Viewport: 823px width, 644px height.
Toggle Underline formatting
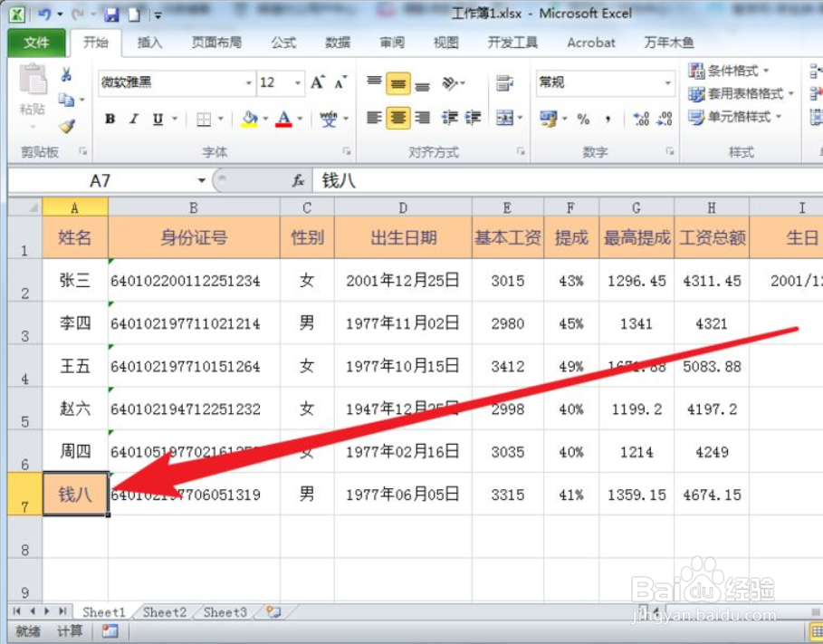pos(158,120)
